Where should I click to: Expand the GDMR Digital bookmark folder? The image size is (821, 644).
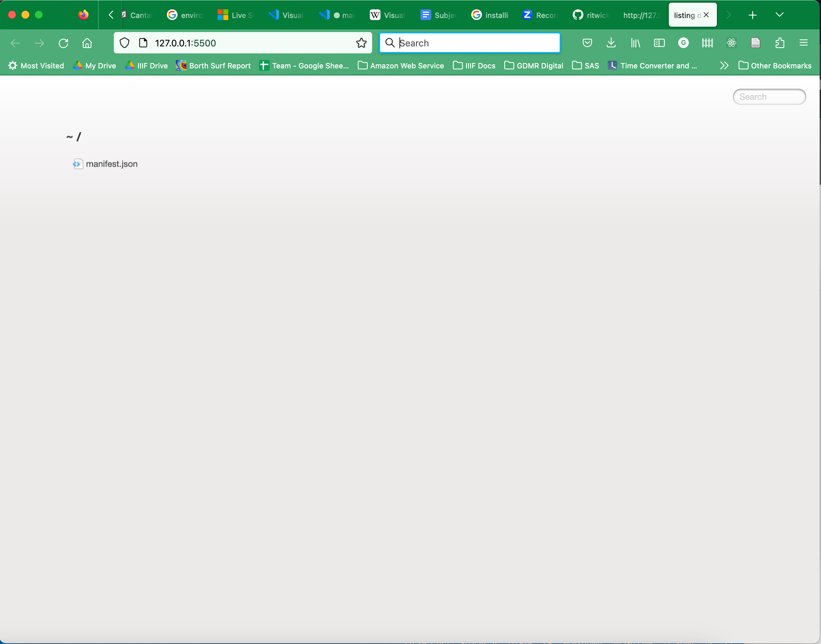pos(534,66)
